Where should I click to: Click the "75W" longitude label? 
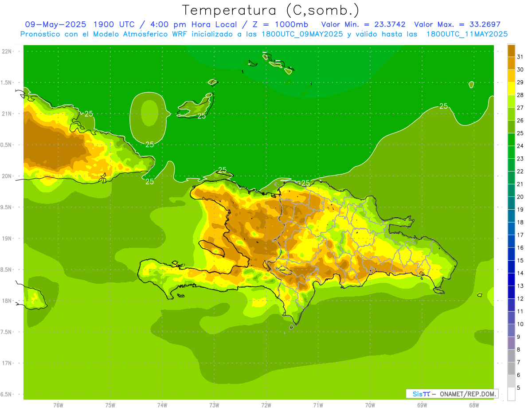point(110,405)
